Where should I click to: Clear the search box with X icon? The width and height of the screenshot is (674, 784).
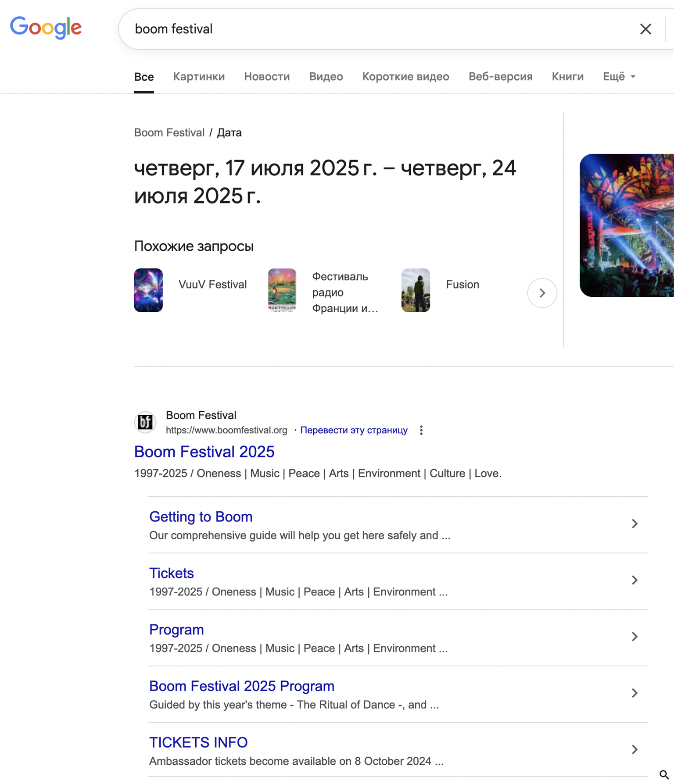point(645,29)
